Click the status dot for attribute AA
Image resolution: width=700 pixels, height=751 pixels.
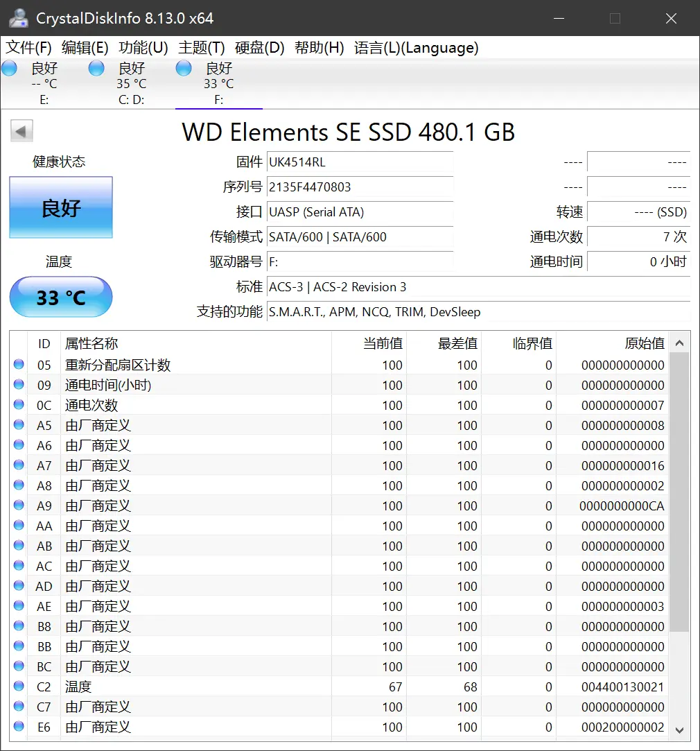[x=19, y=526]
